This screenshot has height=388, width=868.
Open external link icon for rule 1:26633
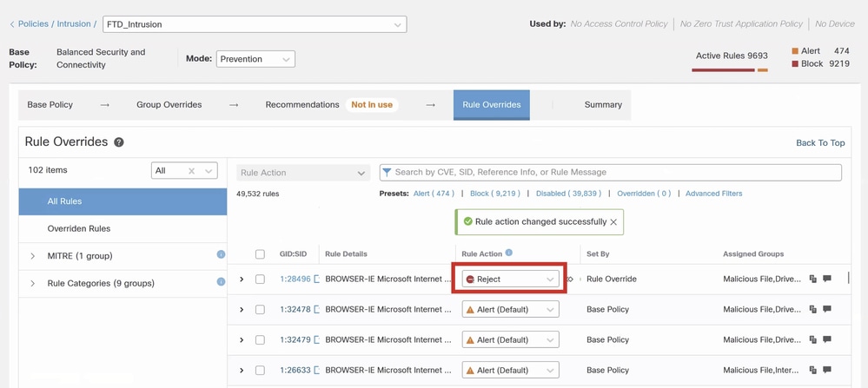coord(317,371)
